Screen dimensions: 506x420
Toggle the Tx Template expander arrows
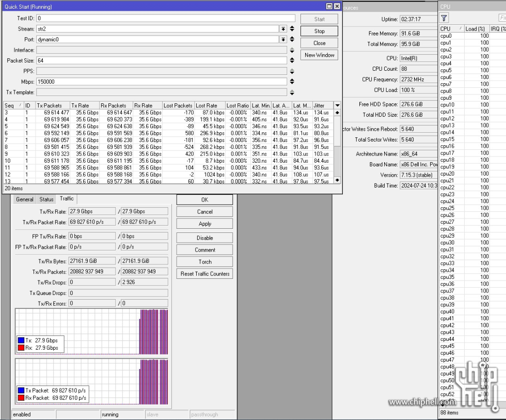[x=292, y=92]
